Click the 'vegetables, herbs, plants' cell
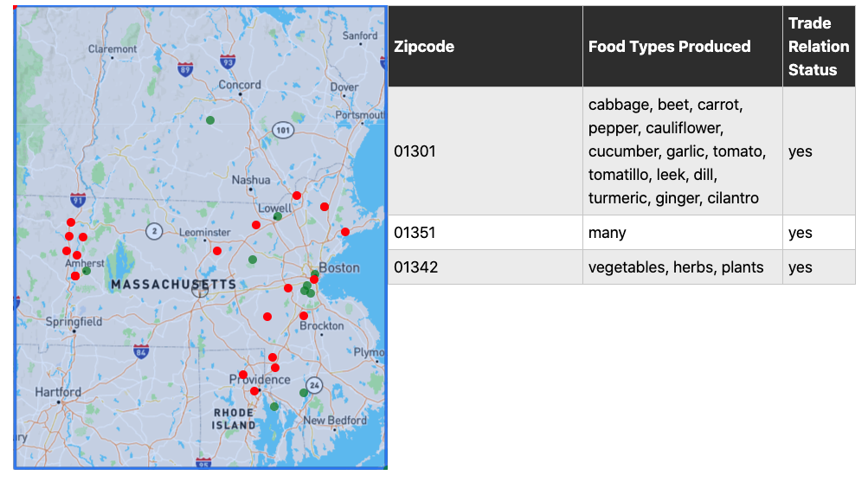The image size is (868, 488). 683,267
